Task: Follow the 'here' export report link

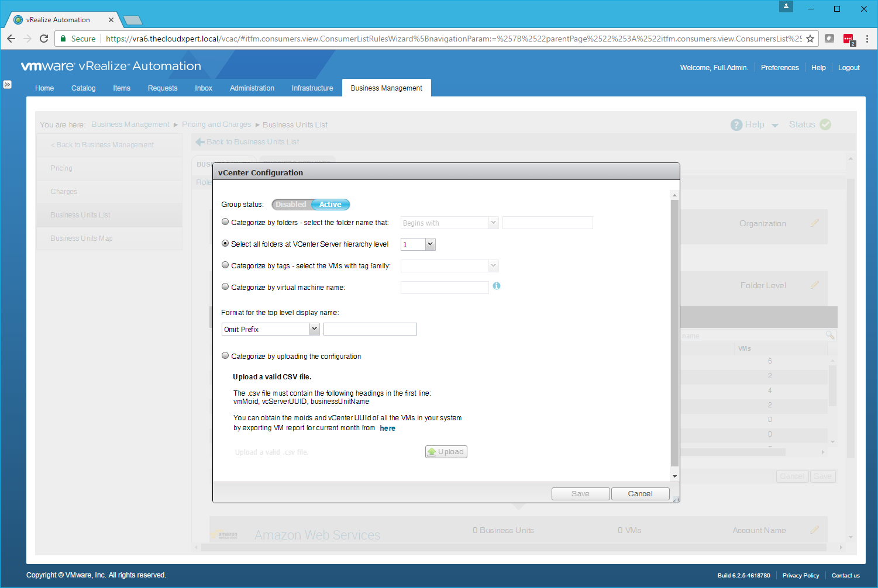Action: 387,428
